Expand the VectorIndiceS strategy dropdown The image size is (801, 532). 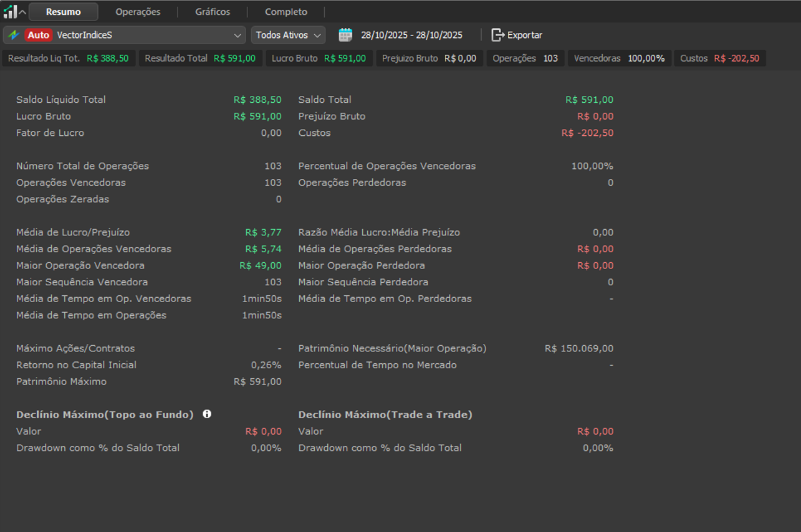(x=237, y=35)
